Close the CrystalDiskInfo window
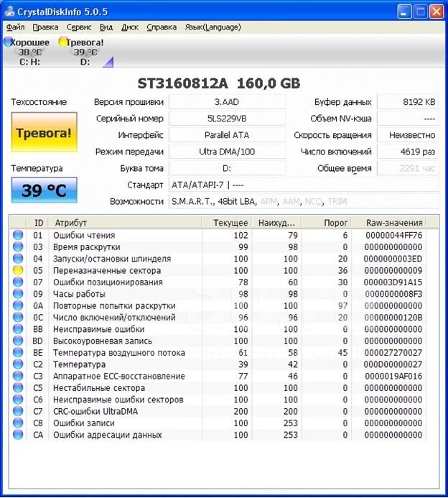The width and height of the screenshot is (448, 498). coord(437,12)
